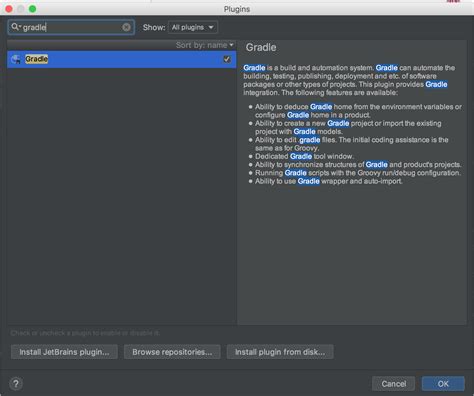Cancel the Plugins dialog
Viewport: 474px width, 396px height.
point(393,384)
